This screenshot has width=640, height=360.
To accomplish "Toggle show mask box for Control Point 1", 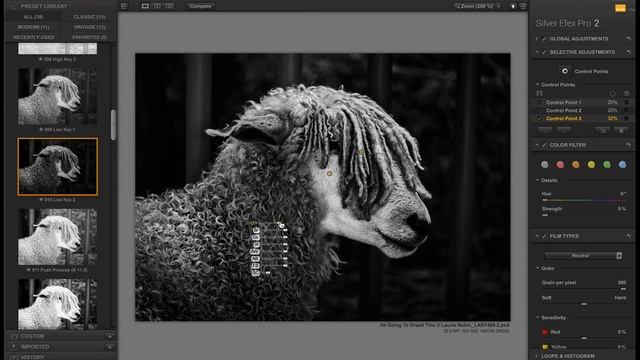I will tap(627, 102).
